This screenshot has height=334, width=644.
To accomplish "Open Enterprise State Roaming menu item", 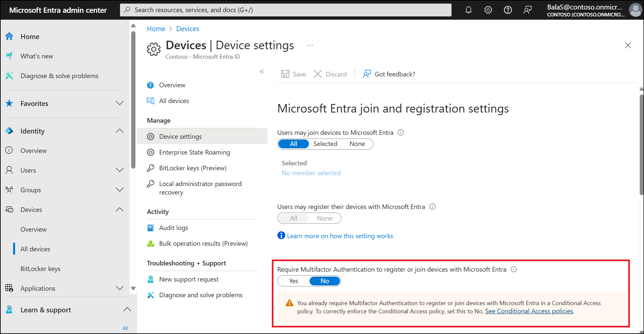I will 194,153.
